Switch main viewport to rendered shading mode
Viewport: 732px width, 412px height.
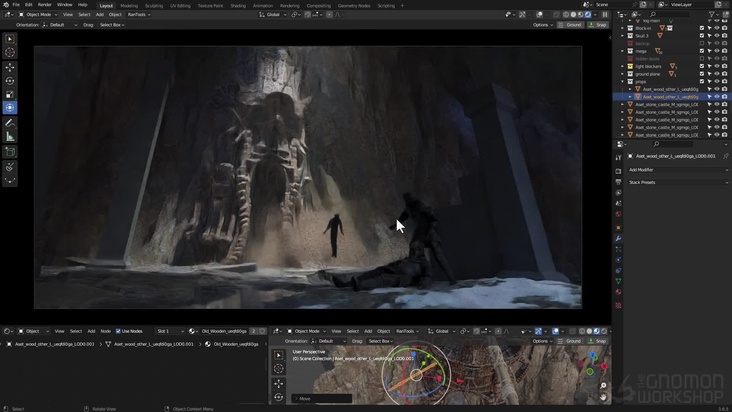588,14
